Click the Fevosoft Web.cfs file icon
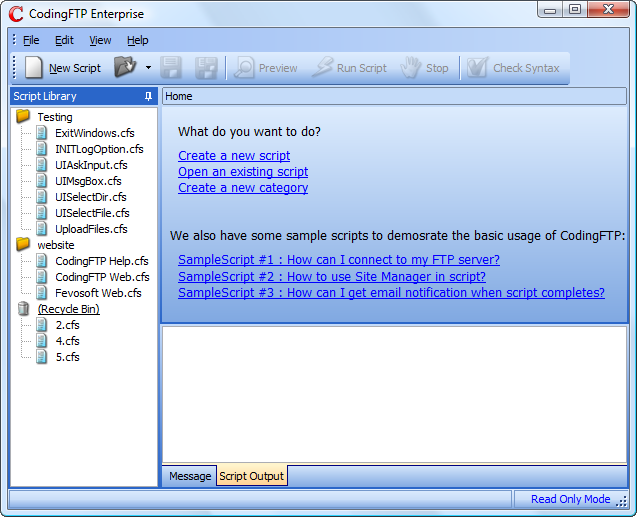 click(41, 292)
